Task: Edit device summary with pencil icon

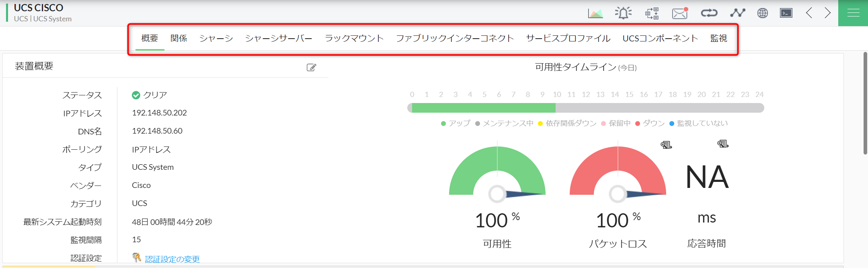Action: tap(311, 67)
